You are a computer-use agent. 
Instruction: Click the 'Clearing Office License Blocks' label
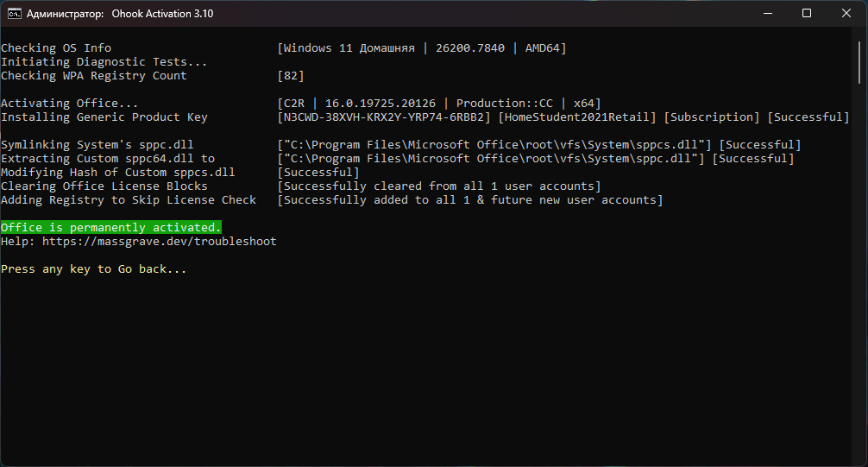[104, 186]
